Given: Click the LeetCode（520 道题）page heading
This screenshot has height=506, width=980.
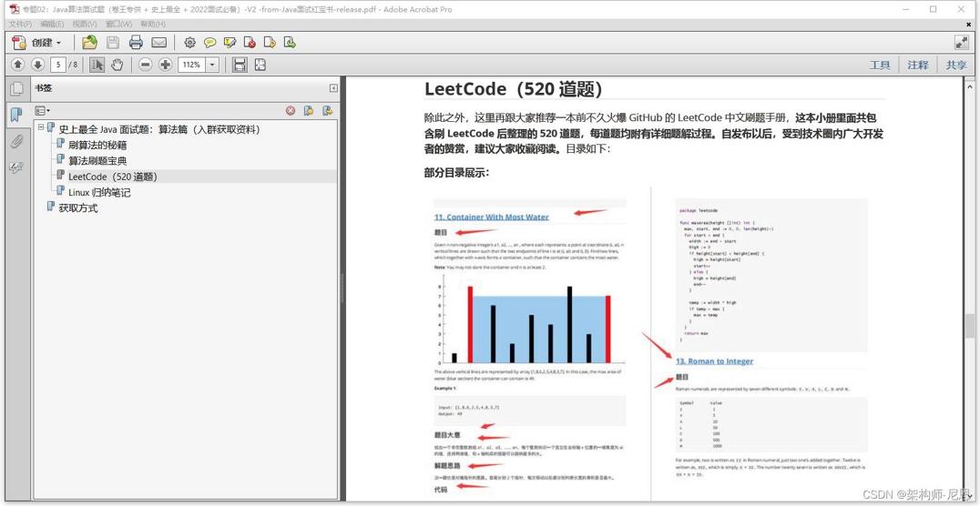Looking at the screenshot, I should point(513,89).
